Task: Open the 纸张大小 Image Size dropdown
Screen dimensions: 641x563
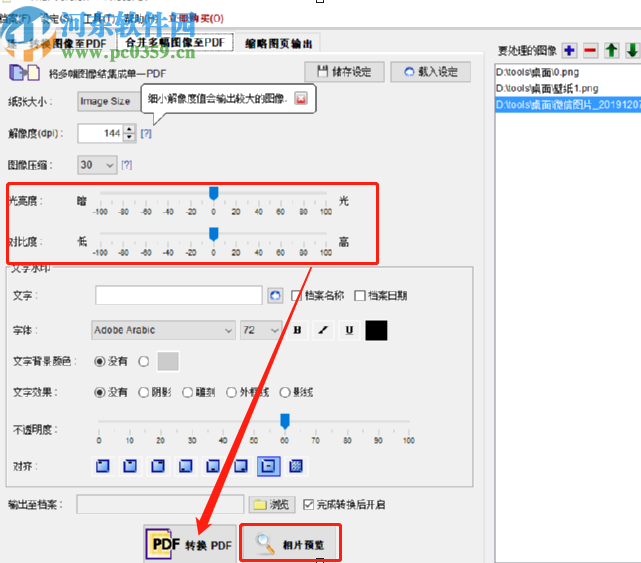Action: (110, 101)
